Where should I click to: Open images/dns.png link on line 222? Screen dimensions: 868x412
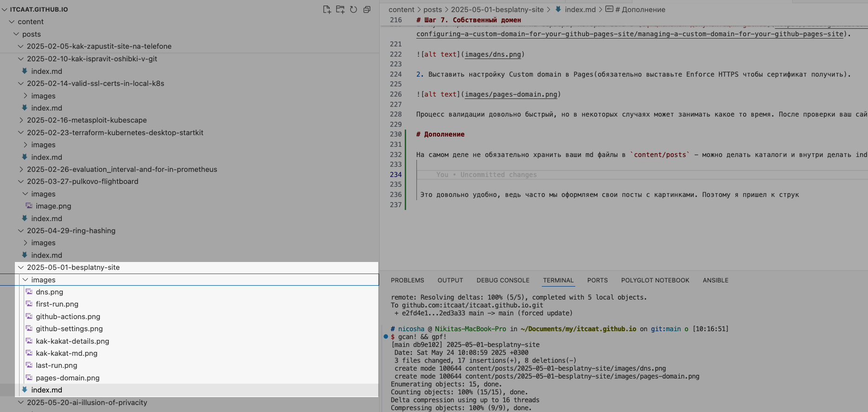coord(493,54)
